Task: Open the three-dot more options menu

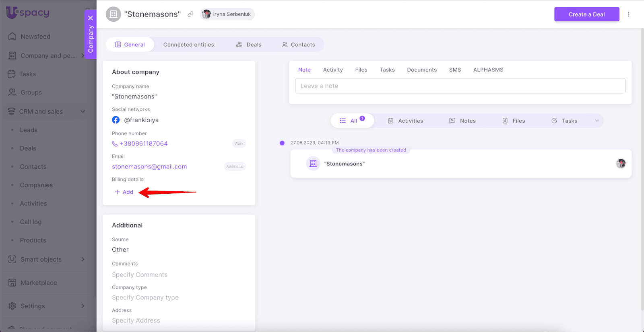Action: (628, 14)
